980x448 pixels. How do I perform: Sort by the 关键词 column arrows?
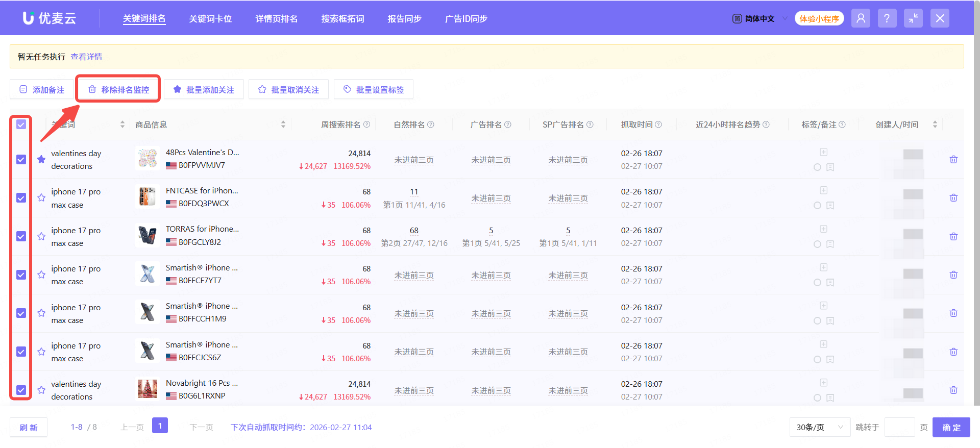click(122, 125)
